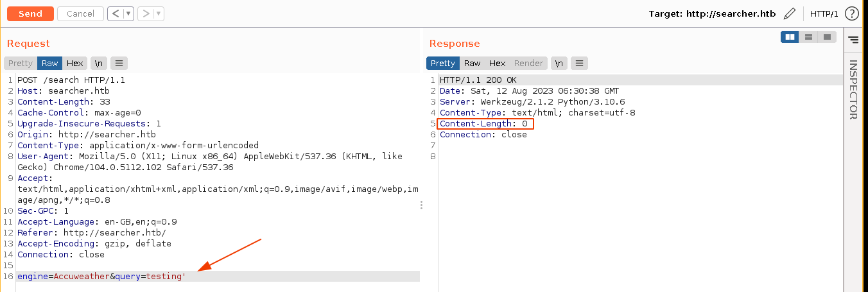Switch Request view to Hex tab
This screenshot has height=292, width=868.
click(75, 63)
